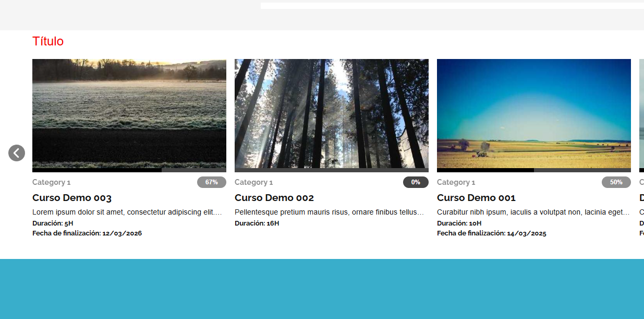The height and width of the screenshot is (319, 644).
Task: Click Fecha de finalización: 14/03/2025
Action: click(x=492, y=233)
